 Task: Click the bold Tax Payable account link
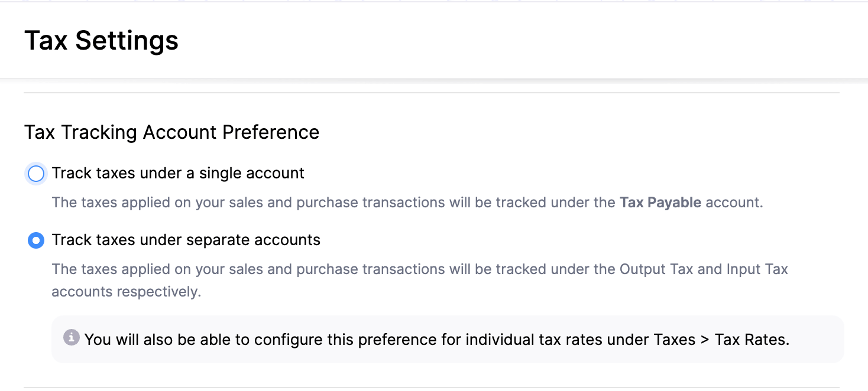[x=660, y=202]
